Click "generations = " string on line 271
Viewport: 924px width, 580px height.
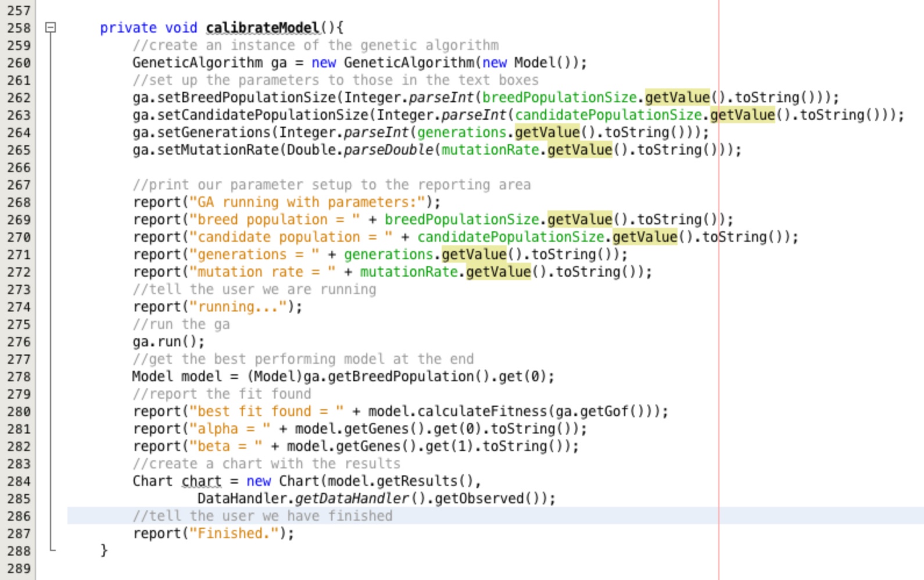[x=255, y=255]
